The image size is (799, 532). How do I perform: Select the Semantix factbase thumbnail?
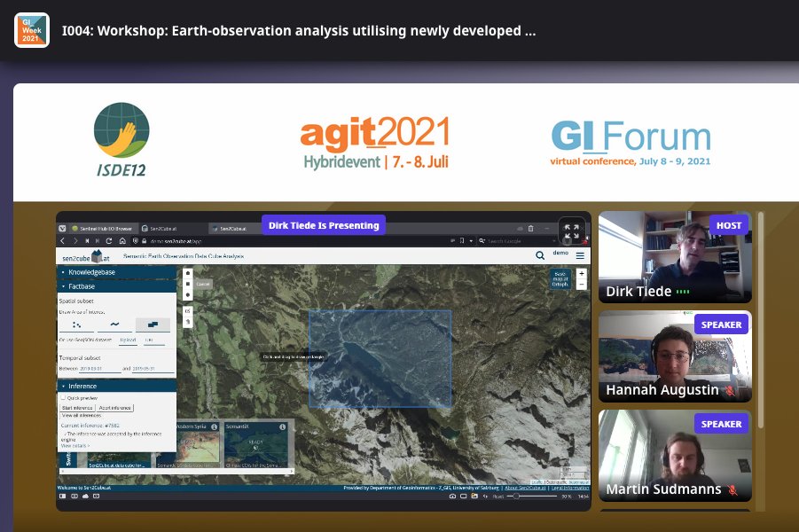click(256, 445)
